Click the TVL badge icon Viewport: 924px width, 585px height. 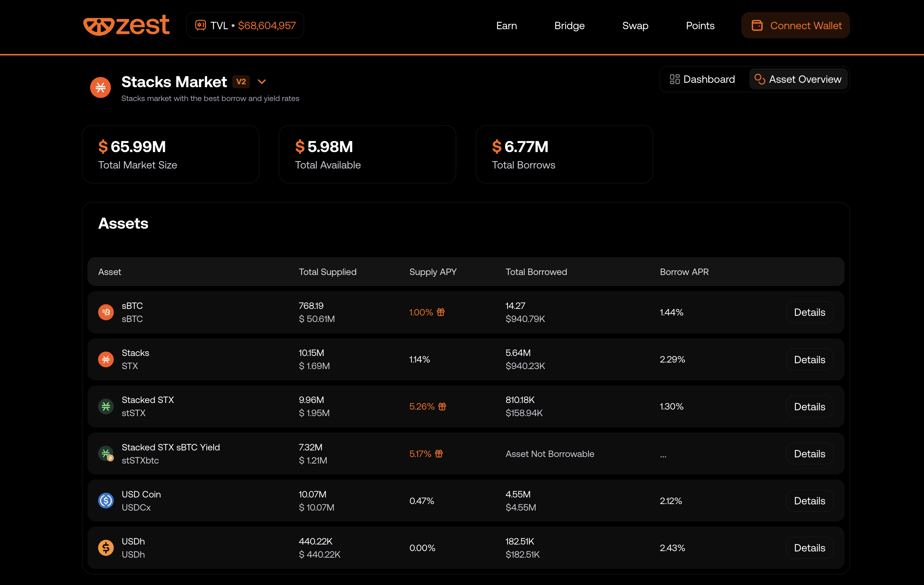[x=201, y=25]
